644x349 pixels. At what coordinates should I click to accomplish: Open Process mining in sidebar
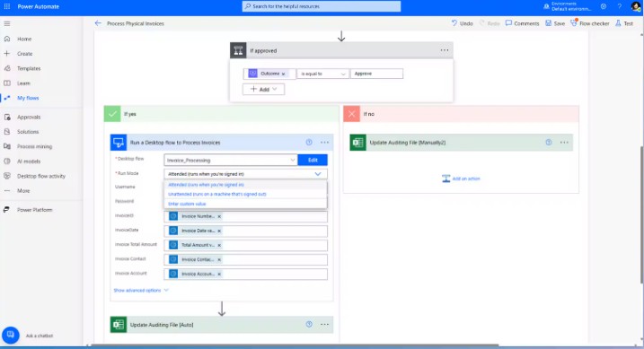click(34, 147)
